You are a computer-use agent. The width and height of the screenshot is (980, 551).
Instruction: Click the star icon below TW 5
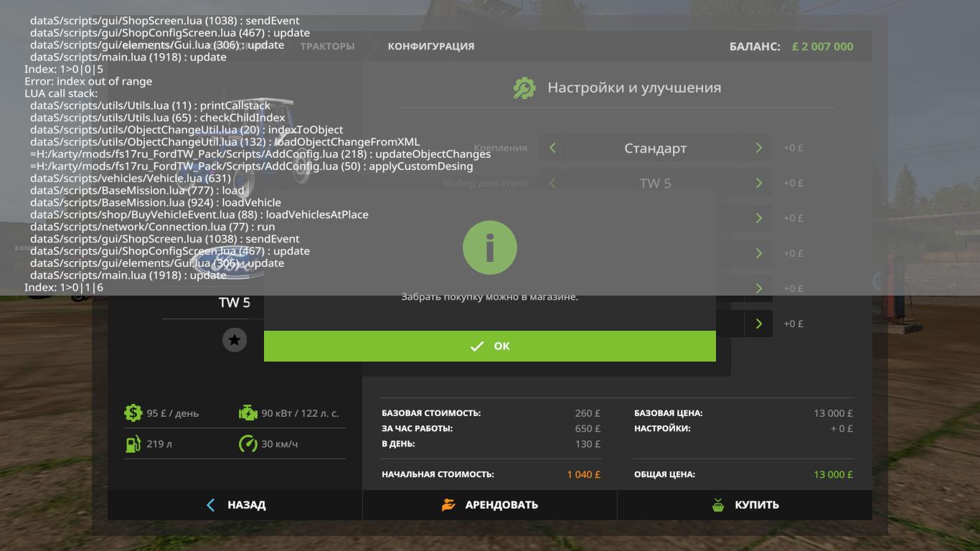[235, 339]
